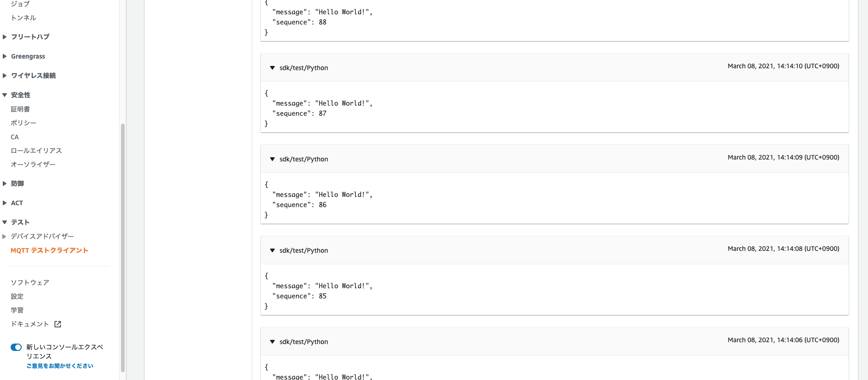The image size is (868, 380).
Task: Expand the デバイスアドバイザー submenu
Action: 5,237
